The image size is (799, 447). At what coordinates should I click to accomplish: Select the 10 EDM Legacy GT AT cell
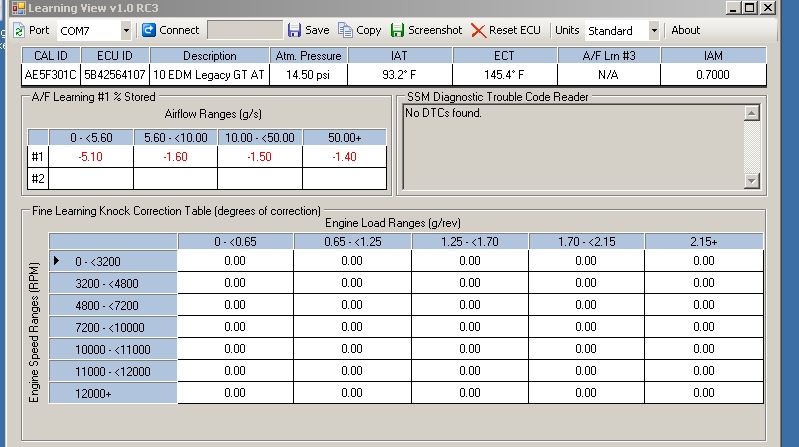(x=209, y=75)
